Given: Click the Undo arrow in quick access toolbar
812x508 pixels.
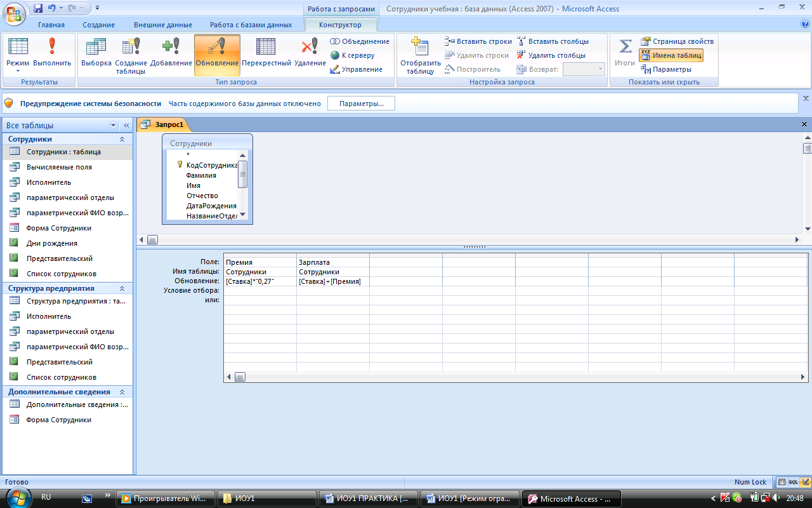Looking at the screenshot, I should 53,9.
